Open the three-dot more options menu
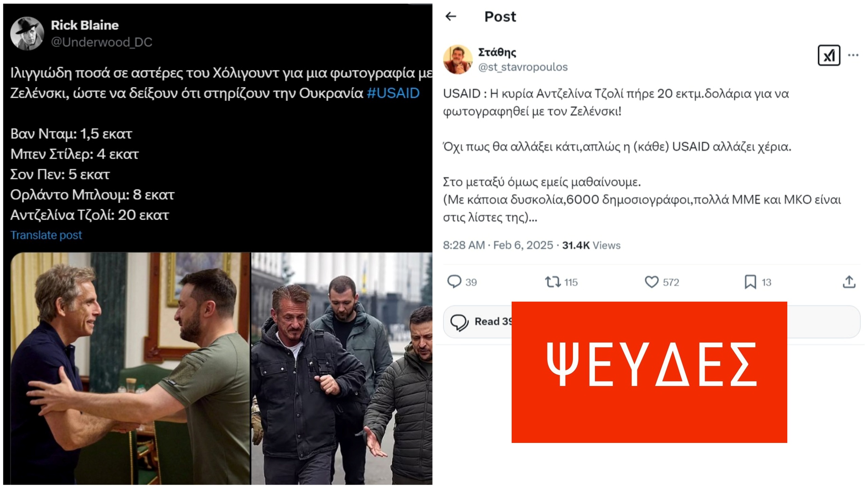Image resolution: width=868 pixels, height=488 pixels. tap(853, 55)
